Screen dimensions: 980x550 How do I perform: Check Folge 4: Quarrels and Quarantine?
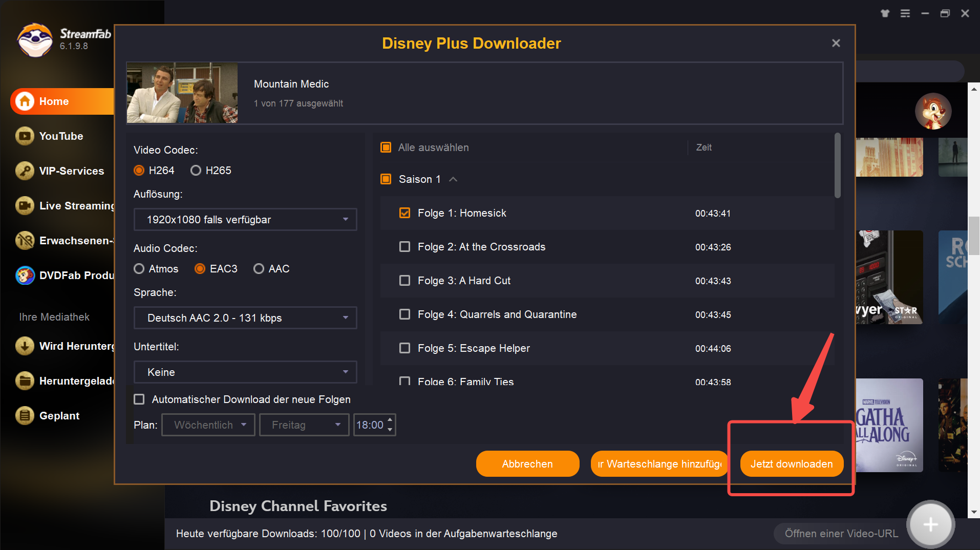coord(404,314)
